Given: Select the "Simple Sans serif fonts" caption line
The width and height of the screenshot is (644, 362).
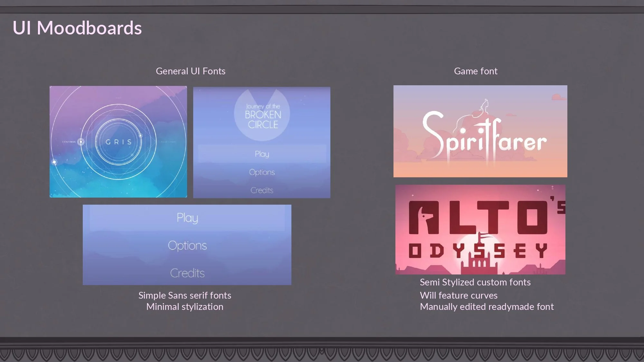Looking at the screenshot, I should click(x=185, y=295).
